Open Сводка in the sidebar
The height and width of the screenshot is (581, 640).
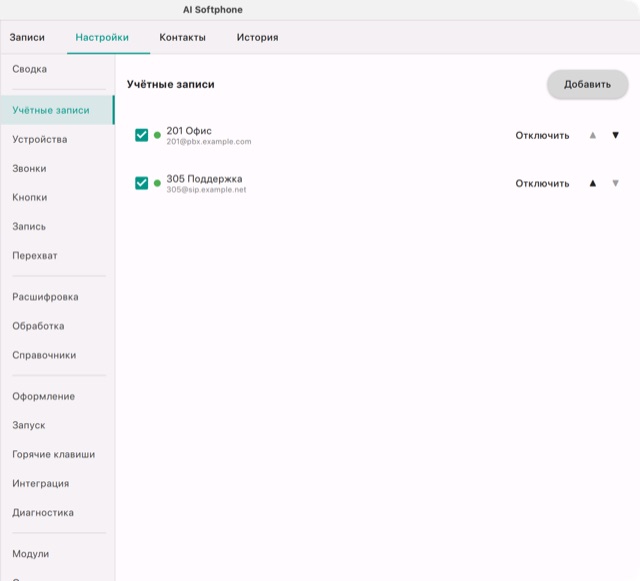57,69
